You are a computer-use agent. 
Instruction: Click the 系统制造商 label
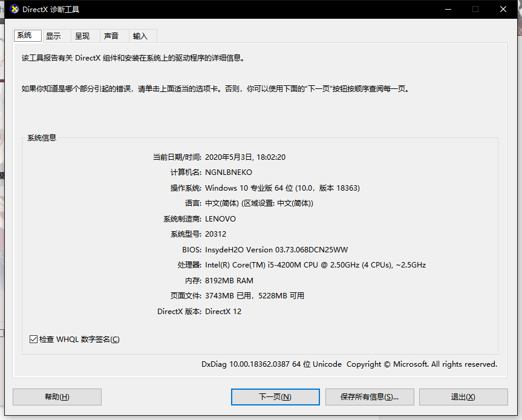coord(183,219)
